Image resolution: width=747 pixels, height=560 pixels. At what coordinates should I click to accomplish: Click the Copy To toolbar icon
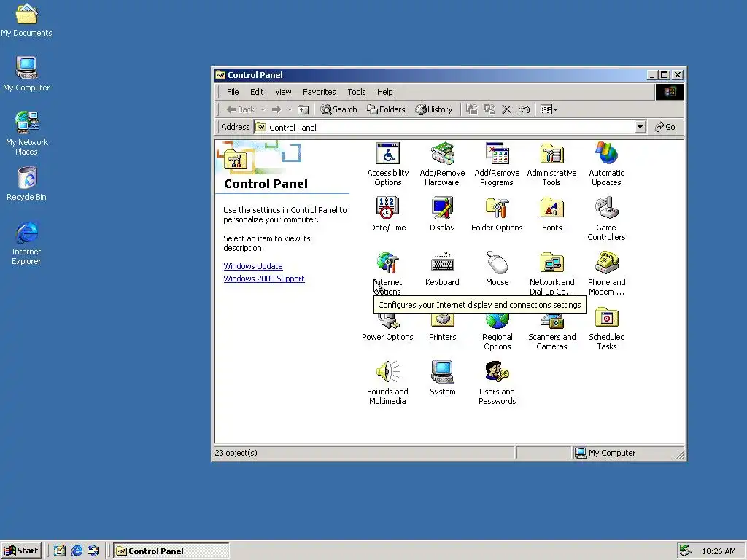489,109
